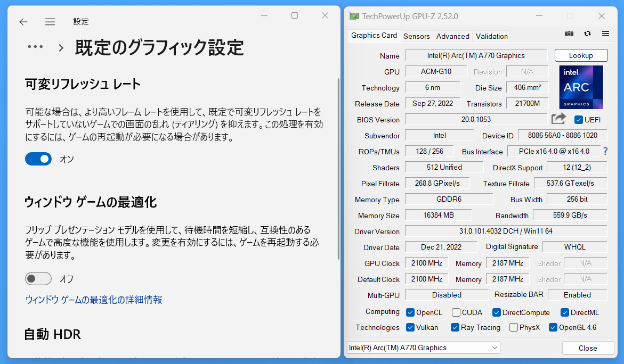Share BIOS using export arrow icon
624x364 pixels.
(558, 119)
